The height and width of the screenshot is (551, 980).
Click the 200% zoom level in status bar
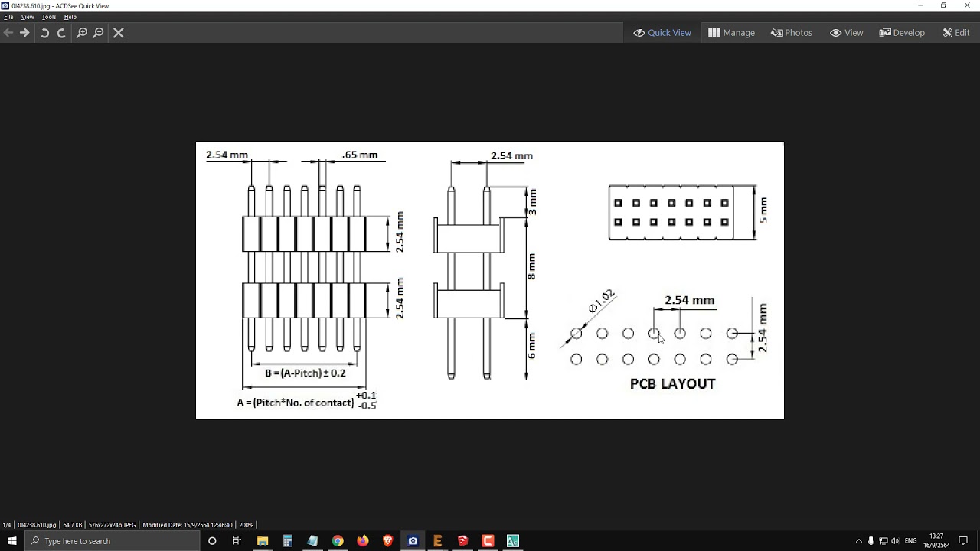(x=246, y=525)
